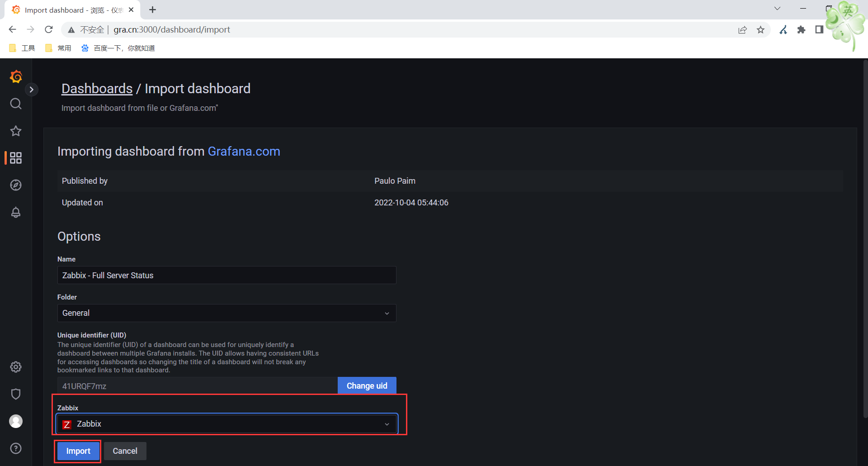Open the Dashboards grid icon in sidebar
The image size is (868, 466).
tap(16, 158)
